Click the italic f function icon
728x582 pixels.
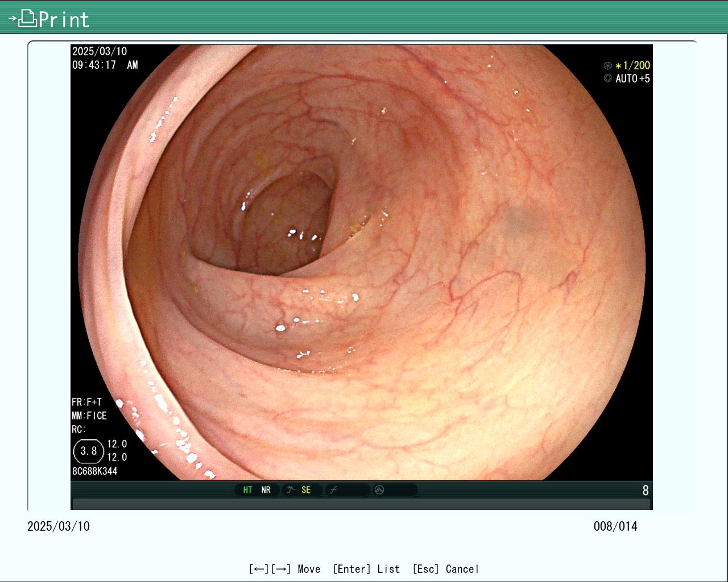coord(334,490)
